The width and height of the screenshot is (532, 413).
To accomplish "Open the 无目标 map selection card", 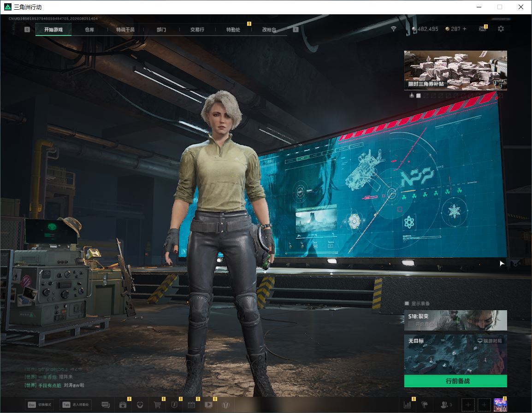I will pos(455,354).
